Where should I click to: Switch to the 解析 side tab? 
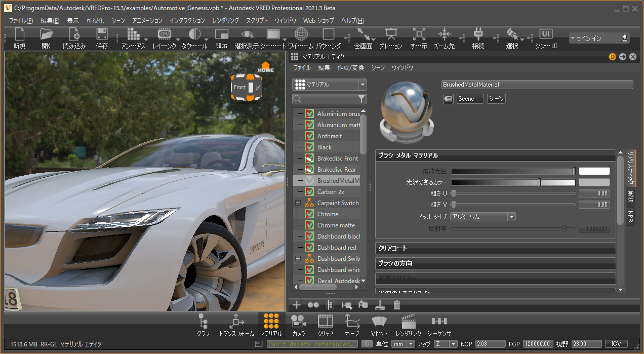[x=630, y=196]
